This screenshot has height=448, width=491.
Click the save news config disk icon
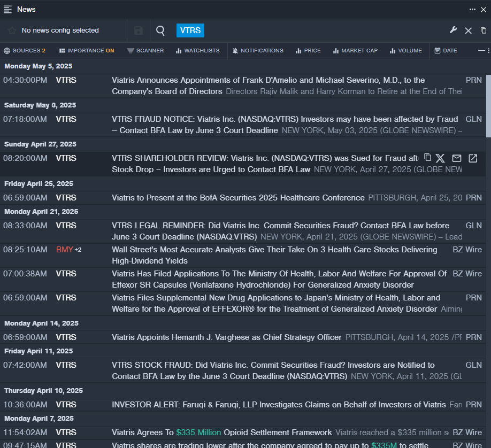point(139,30)
